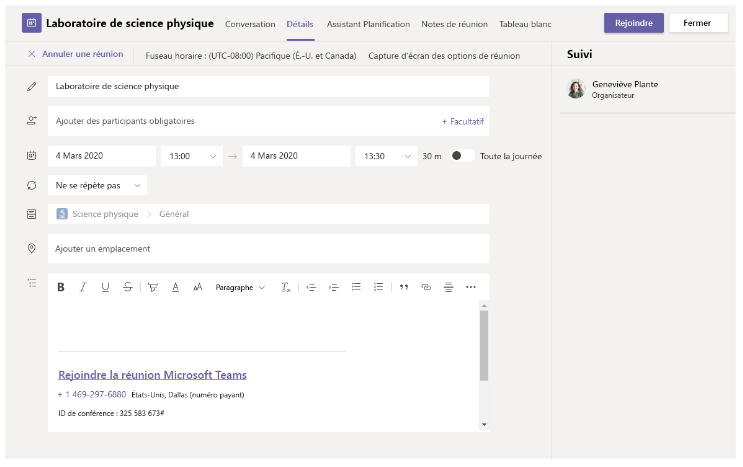Enable the 'Toute la journée' toggle

point(461,156)
